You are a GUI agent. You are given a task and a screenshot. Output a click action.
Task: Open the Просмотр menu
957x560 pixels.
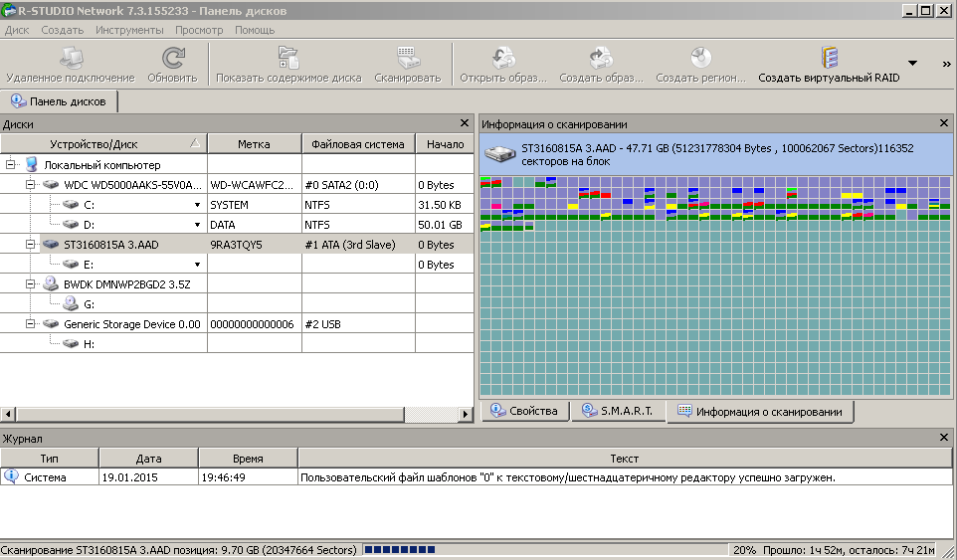(199, 30)
